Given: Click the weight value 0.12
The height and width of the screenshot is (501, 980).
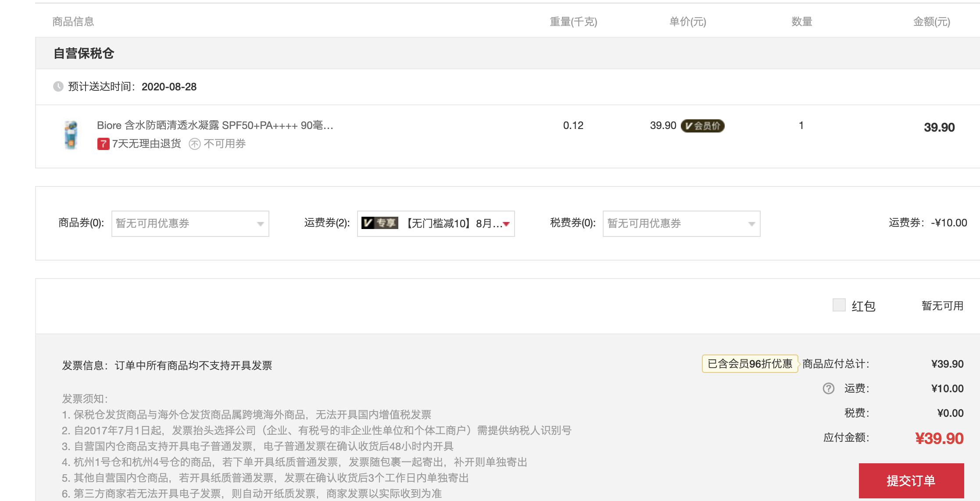Looking at the screenshot, I should coord(573,125).
